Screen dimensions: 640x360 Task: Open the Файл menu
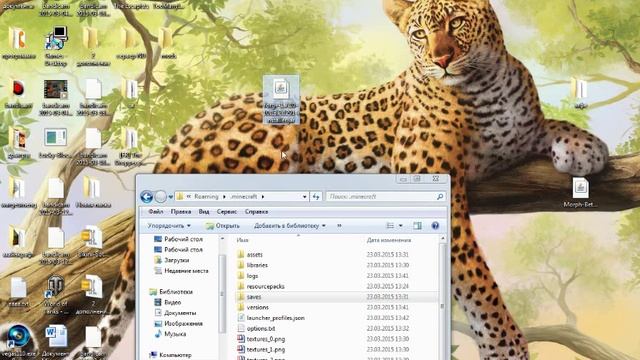pos(156,212)
